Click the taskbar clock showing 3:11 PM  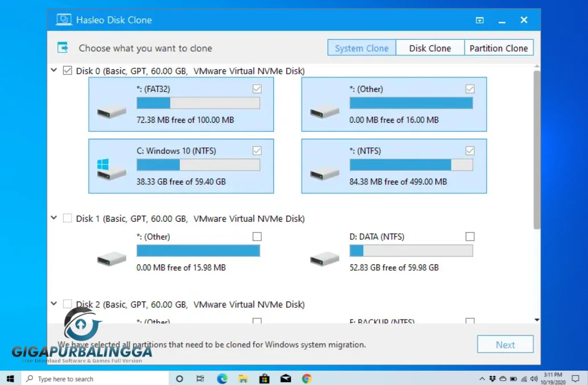(553, 379)
